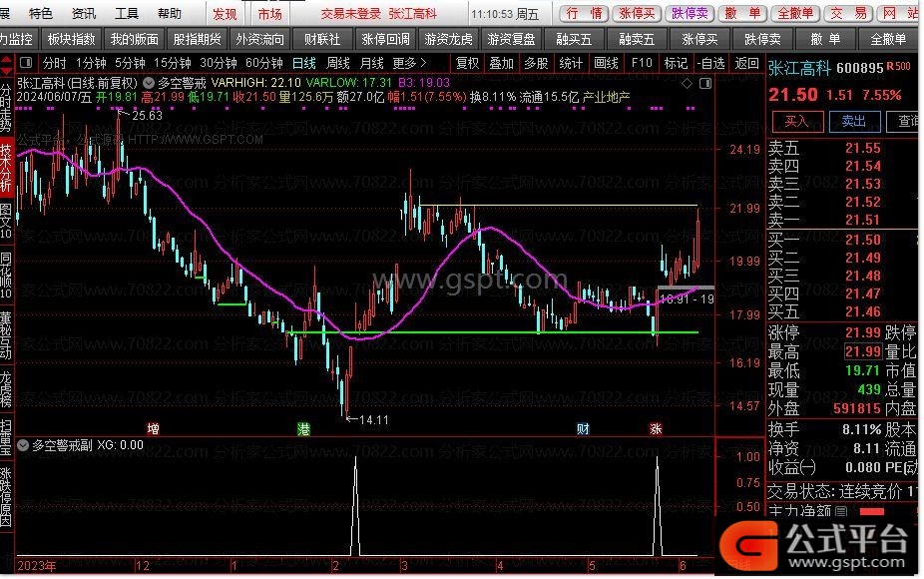The width and height of the screenshot is (924, 579).
Task: Select 技术分析 sidebar tab
Action: tap(6, 167)
